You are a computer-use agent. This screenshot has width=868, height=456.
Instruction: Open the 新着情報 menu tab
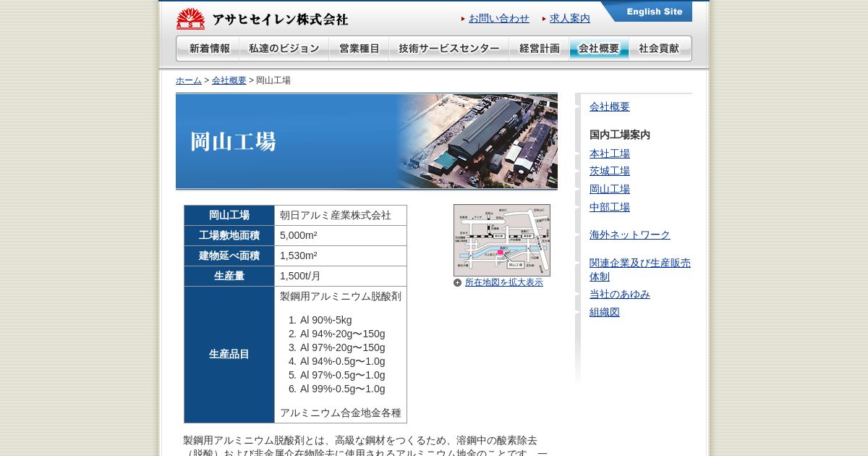tap(208, 48)
